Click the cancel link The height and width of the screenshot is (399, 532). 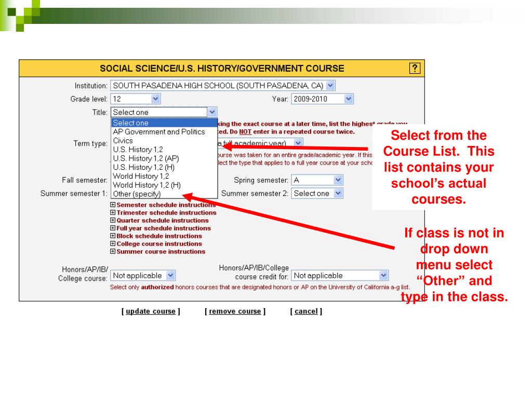[306, 311]
